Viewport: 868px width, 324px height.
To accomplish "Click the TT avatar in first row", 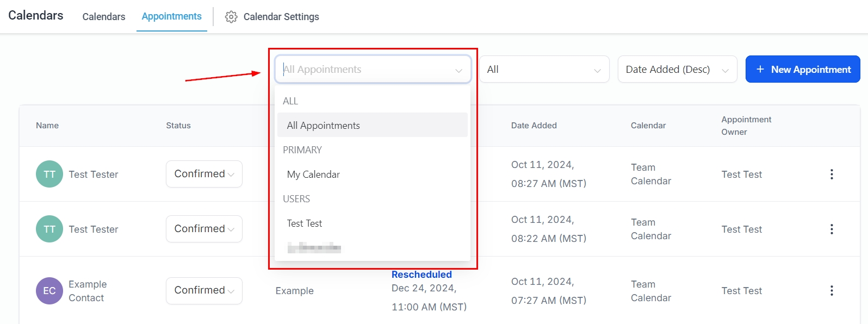I will point(49,175).
